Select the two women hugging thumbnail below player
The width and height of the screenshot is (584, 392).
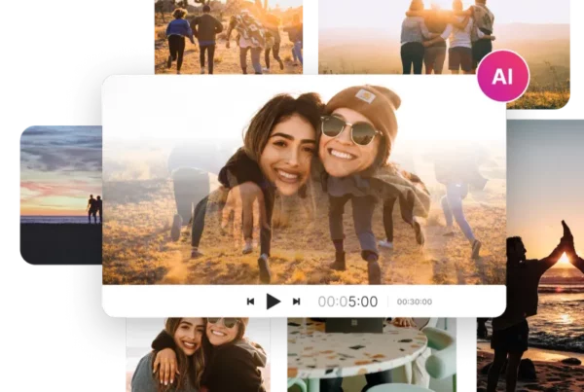click(199, 354)
